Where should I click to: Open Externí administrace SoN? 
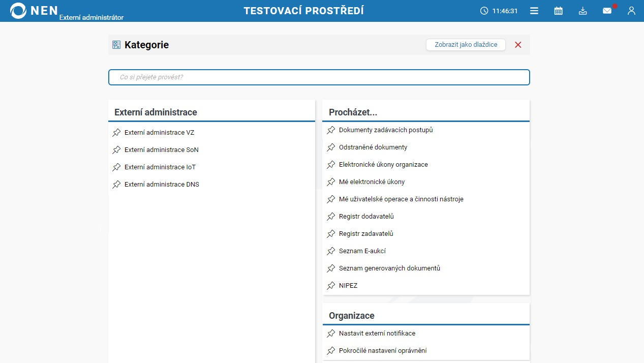click(161, 150)
